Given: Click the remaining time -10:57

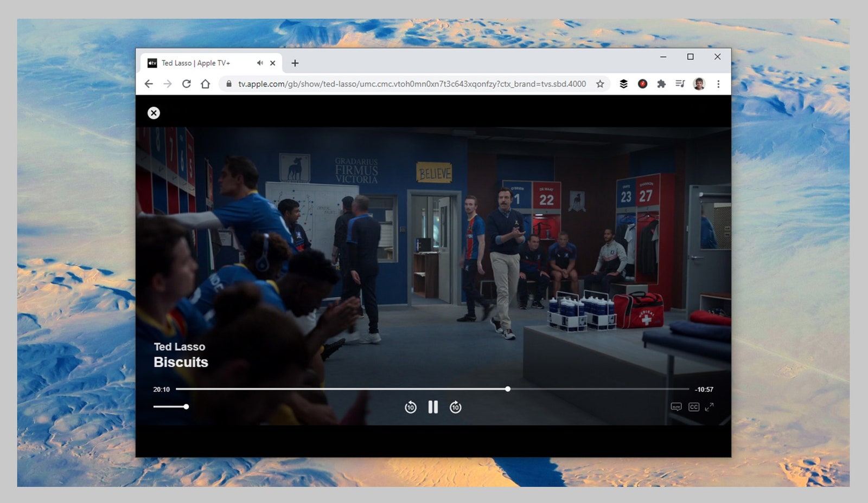Looking at the screenshot, I should (x=704, y=389).
